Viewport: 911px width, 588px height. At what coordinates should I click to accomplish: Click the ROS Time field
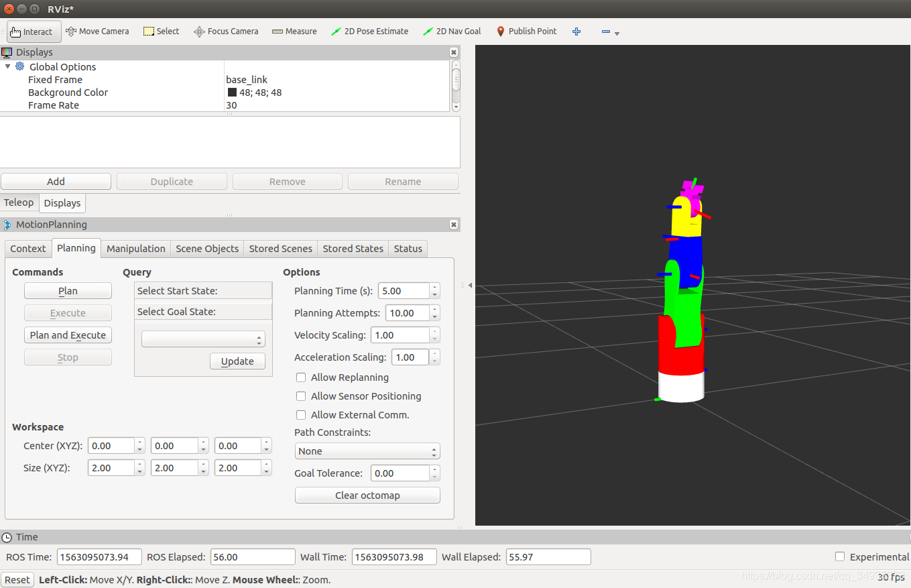click(x=99, y=557)
